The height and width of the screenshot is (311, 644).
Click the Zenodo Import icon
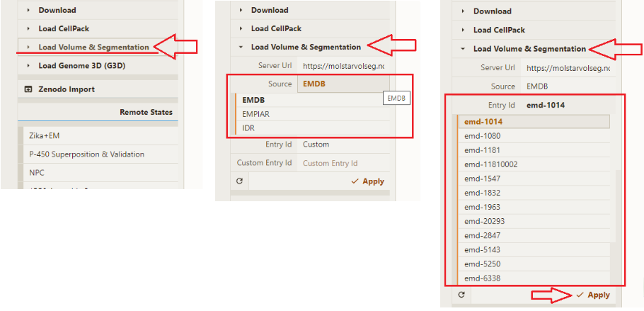click(x=28, y=89)
